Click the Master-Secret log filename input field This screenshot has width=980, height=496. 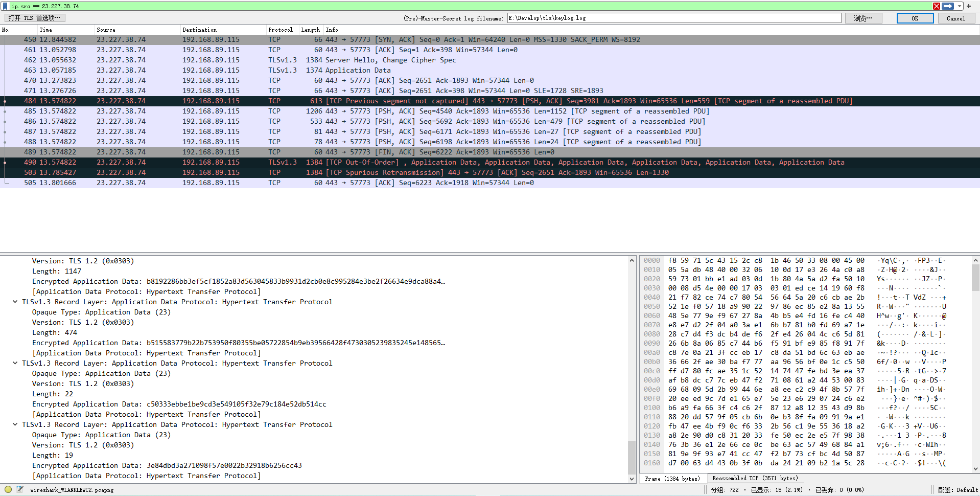[x=673, y=18]
